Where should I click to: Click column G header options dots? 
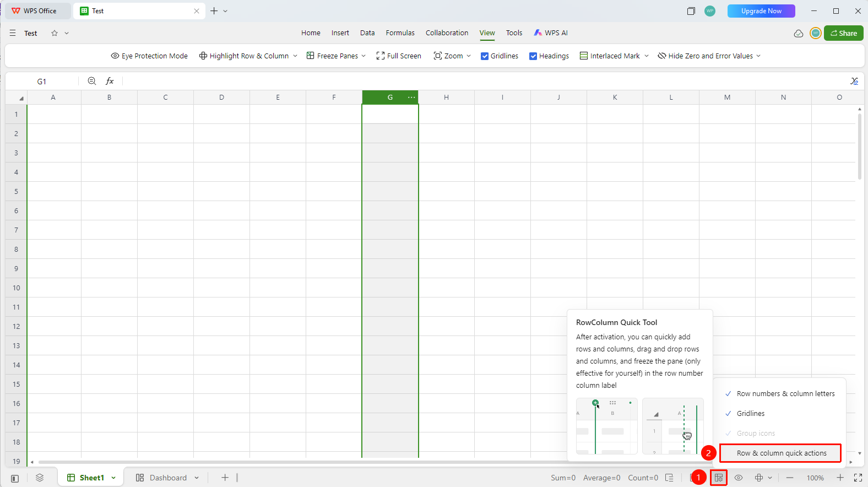[411, 97]
